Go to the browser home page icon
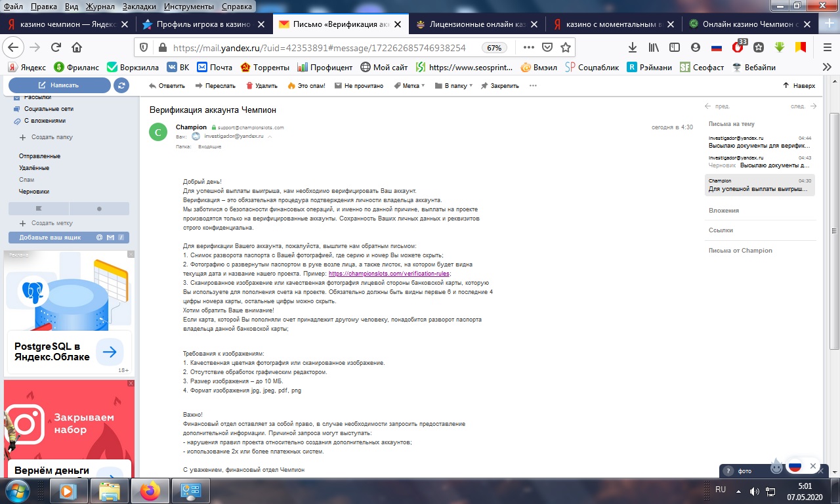The width and height of the screenshot is (840, 504). pyautogui.click(x=77, y=47)
